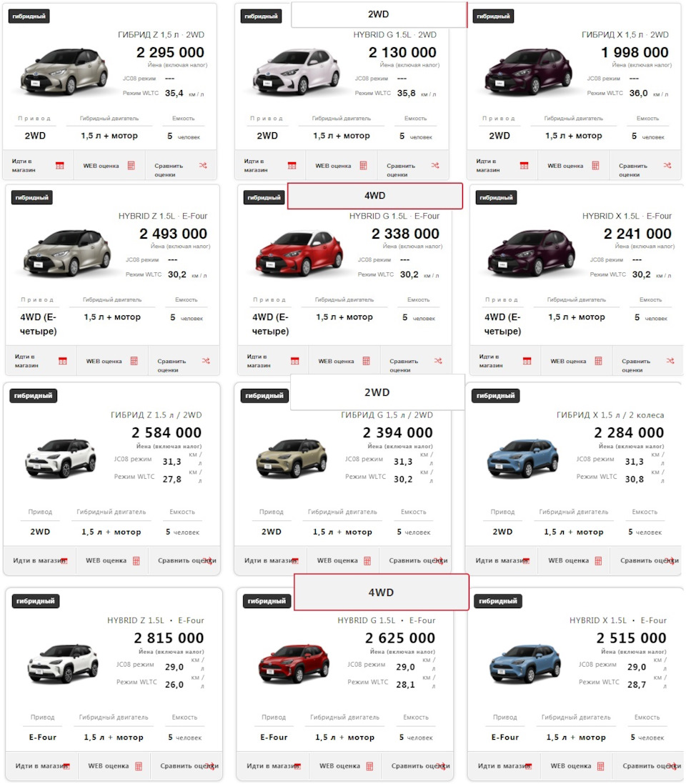Select the red hatchback image priced 2 338 000
This screenshot has width=686, height=784.
(x=299, y=252)
